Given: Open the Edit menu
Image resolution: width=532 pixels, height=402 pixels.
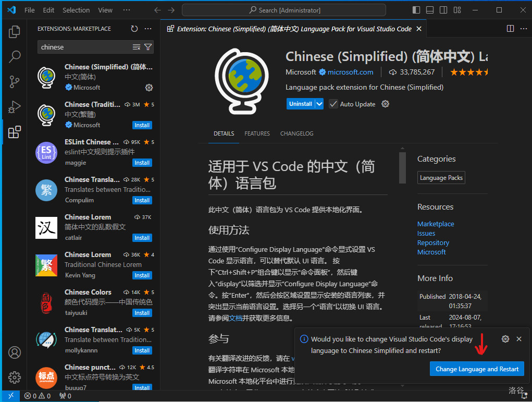Looking at the screenshot, I should pyautogui.click(x=48, y=10).
